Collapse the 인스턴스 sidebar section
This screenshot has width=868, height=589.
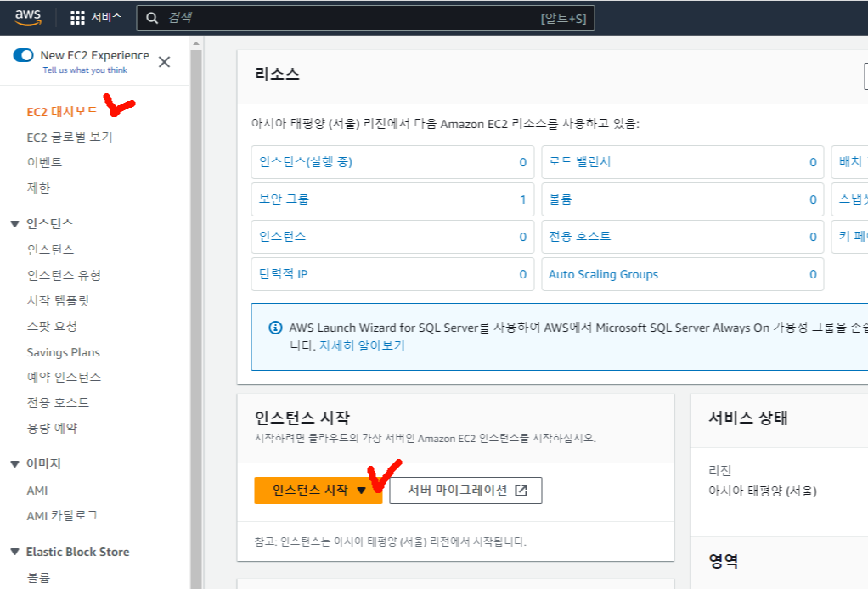coord(15,224)
